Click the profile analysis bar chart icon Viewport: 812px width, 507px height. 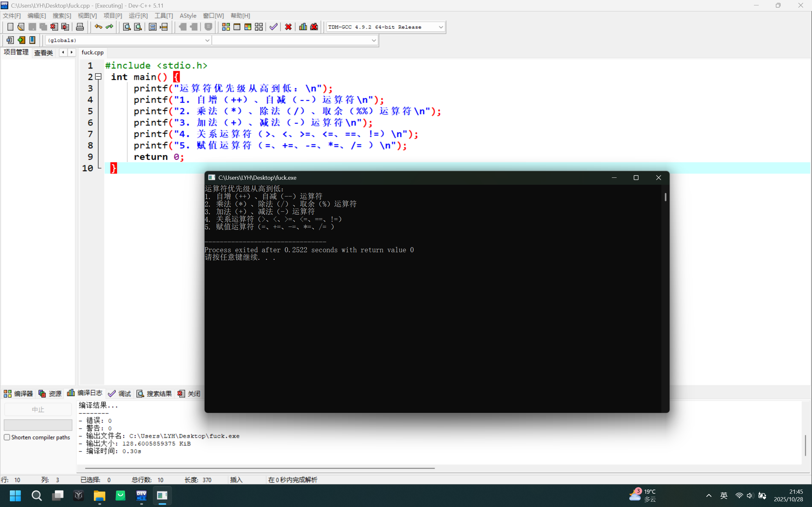pos(303,27)
